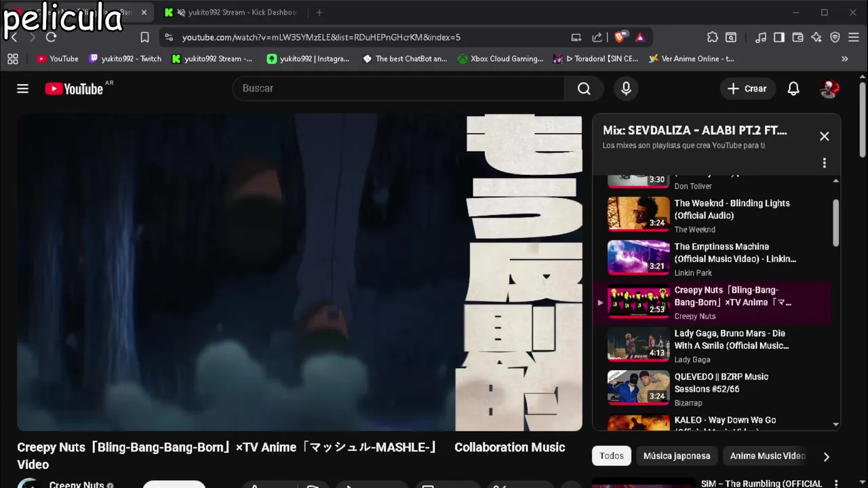
Task: Click the video title Creepy Nuts Bling-Bang-Bang-Born
Action: (291, 455)
